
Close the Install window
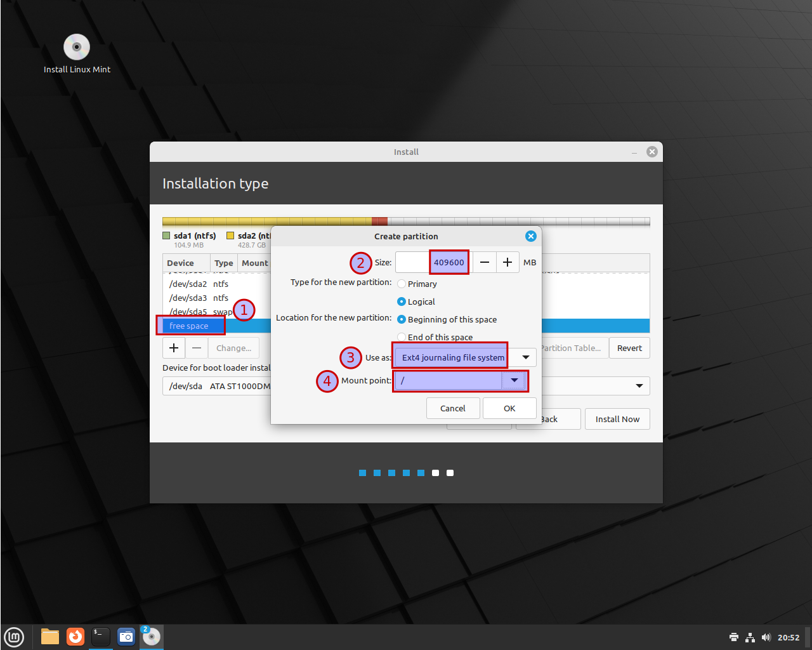(x=652, y=152)
